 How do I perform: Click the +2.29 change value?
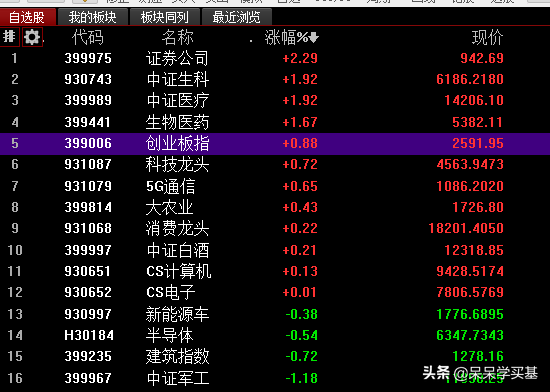pos(300,58)
